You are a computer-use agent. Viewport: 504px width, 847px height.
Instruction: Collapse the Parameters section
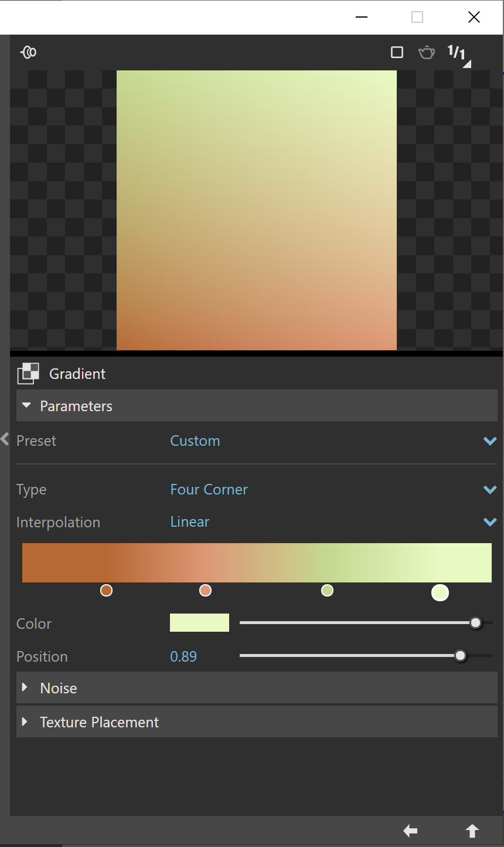pyautogui.click(x=26, y=405)
